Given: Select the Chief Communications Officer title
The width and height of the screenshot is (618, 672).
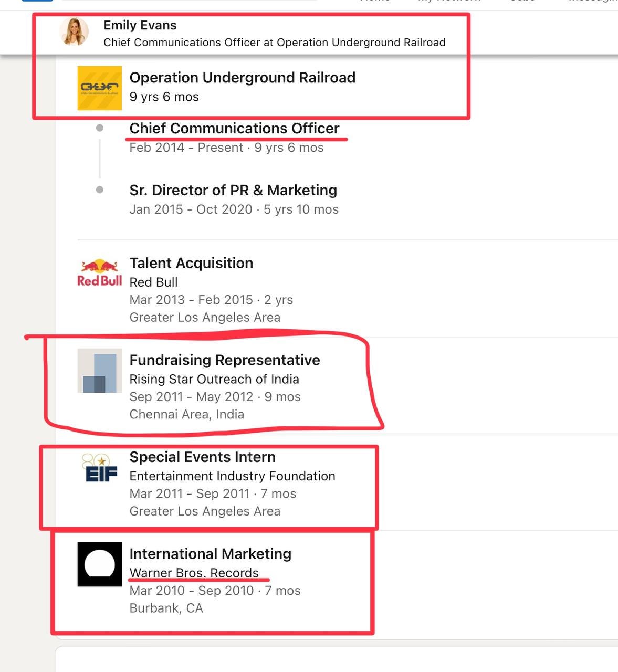Looking at the screenshot, I should point(234,129).
